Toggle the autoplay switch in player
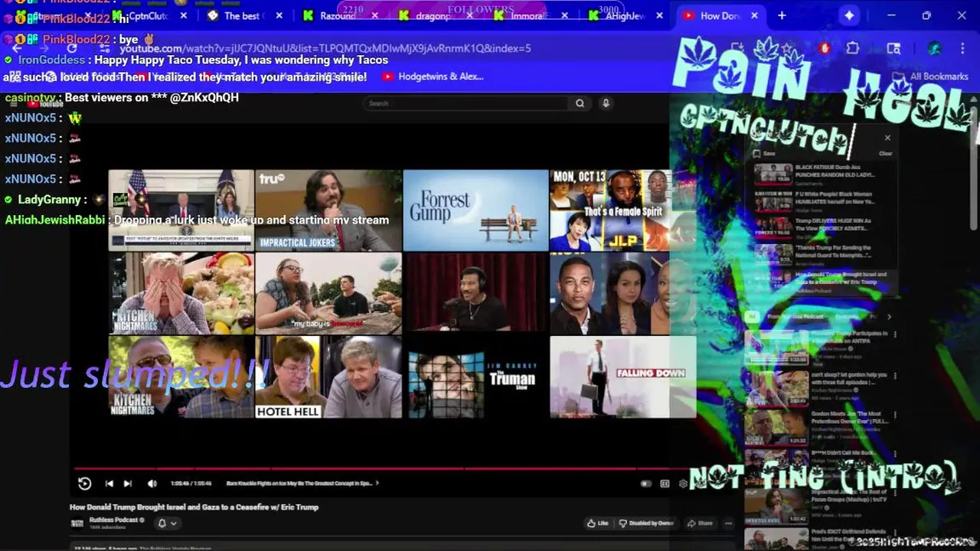This screenshot has height=551, width=980. 645,484
